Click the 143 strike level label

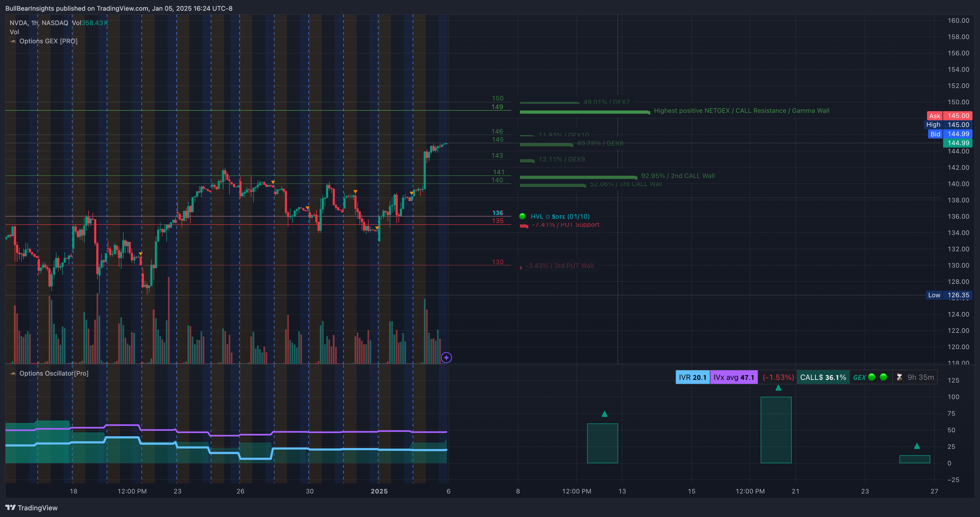coord(497,156)
